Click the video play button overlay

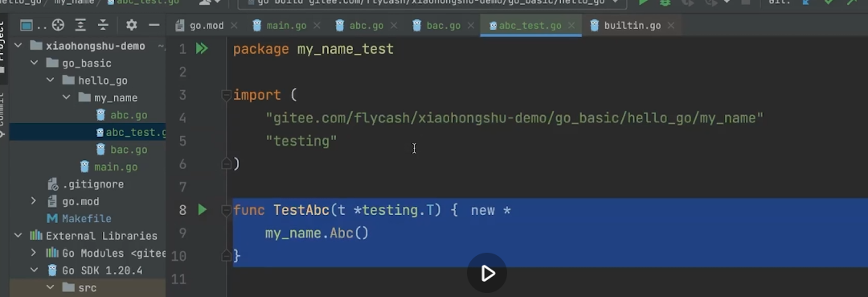pyautogui.click(x=486, y=273)
